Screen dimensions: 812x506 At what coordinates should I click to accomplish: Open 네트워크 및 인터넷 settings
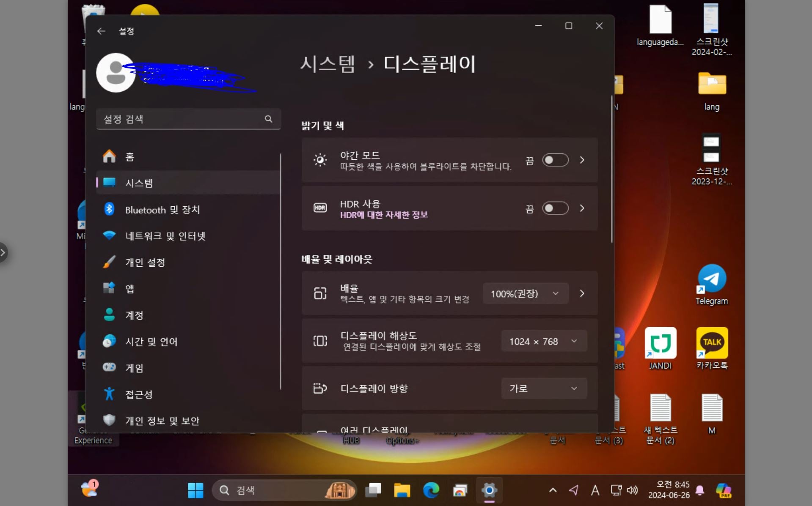[x=188, y=235]
